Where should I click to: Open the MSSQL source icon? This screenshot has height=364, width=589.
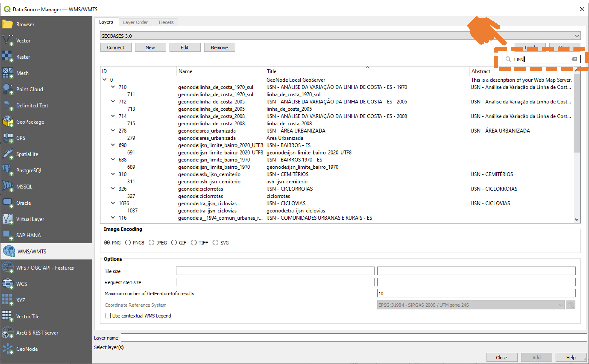click(7, 187)
